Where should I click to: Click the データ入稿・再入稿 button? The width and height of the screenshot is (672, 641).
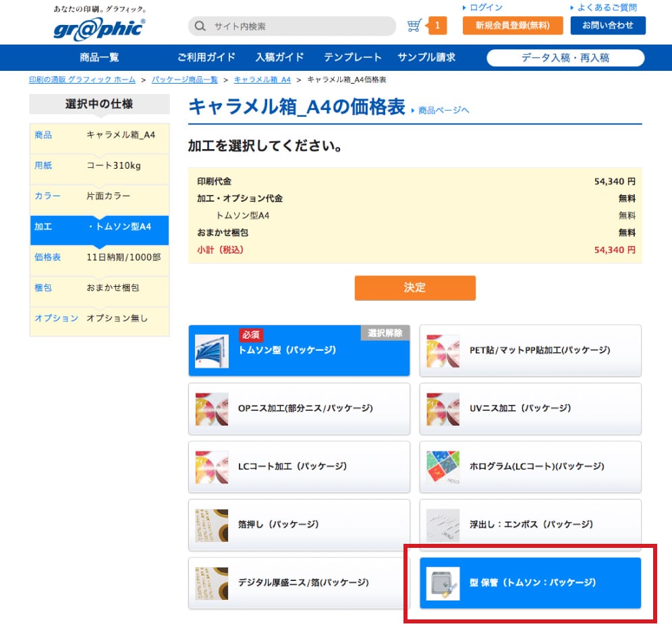coord(565,58)
